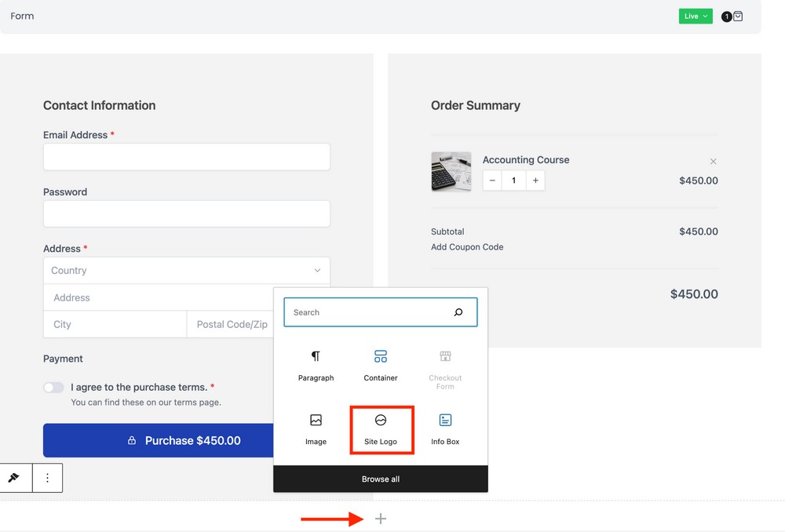Viewport: 785px width, 532px height.
Task: Select the Site Logo block
Action: [x=381, y=428]
